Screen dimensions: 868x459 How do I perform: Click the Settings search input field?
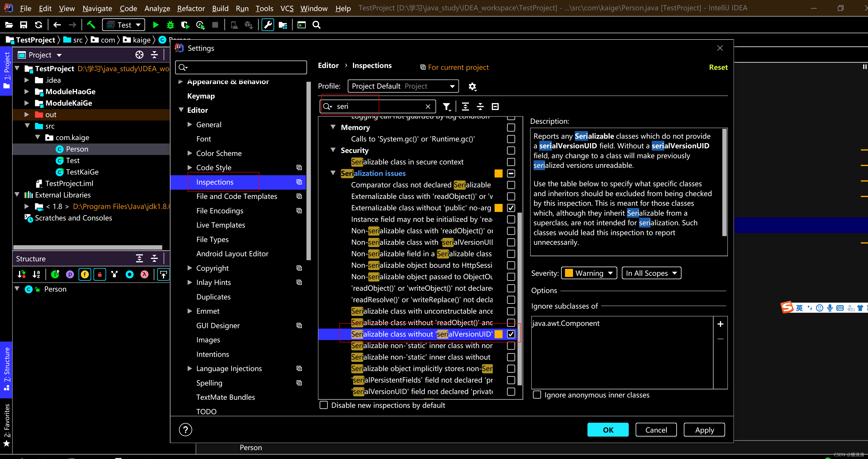coord(241,68)
